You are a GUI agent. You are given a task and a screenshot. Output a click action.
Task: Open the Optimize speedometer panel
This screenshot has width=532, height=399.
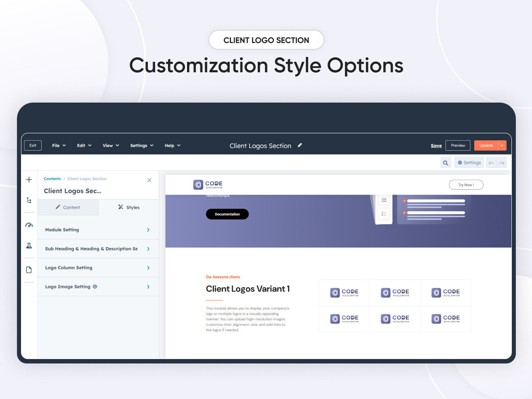tap(29, 225)
